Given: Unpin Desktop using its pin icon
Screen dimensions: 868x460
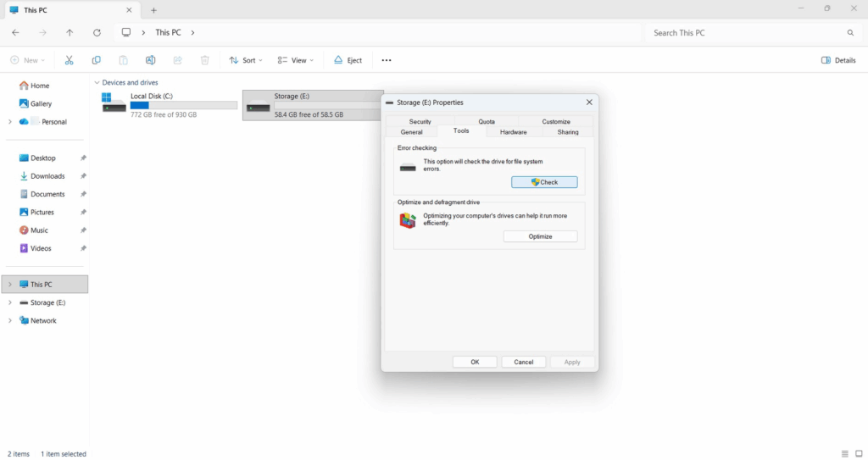Looking at the screenshot, I should pos(83,158).
